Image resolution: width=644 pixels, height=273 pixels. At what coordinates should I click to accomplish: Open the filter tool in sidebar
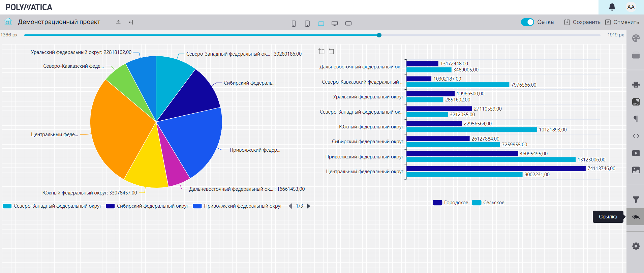636,200
